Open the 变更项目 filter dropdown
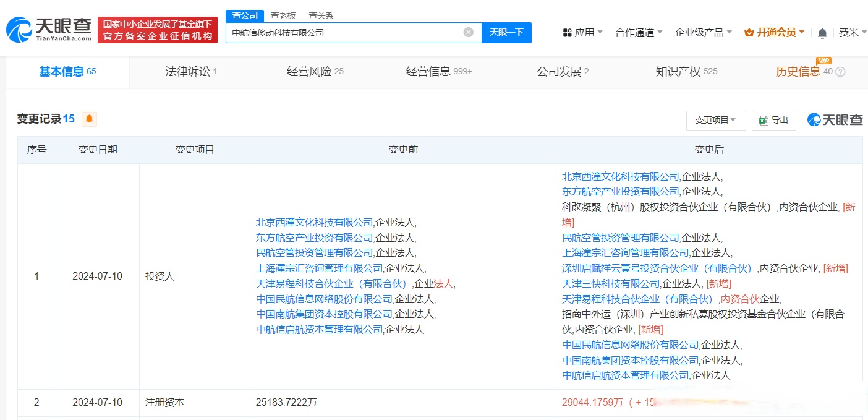The width and height of the screenshot is (868, 420). pyautogui.click(x=716, y=121)
